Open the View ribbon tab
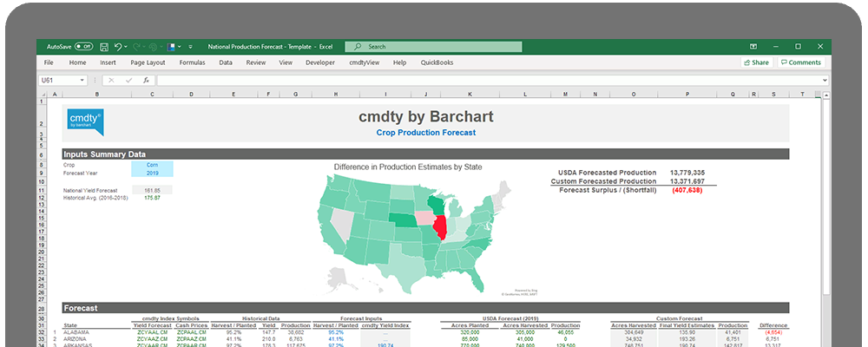This screenshot has height=347, width=868. (x=286, y=62)
